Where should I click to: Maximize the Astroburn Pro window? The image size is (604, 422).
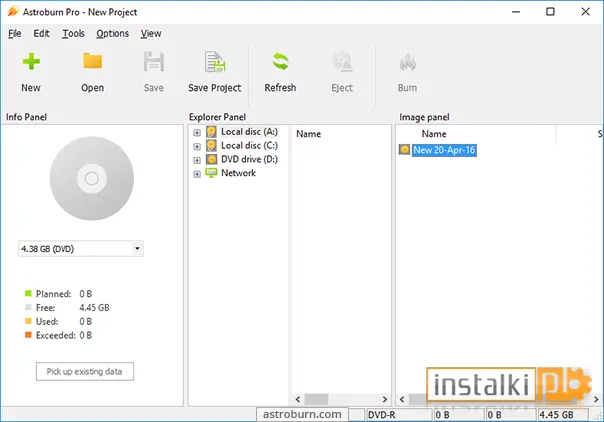[550, 12]
